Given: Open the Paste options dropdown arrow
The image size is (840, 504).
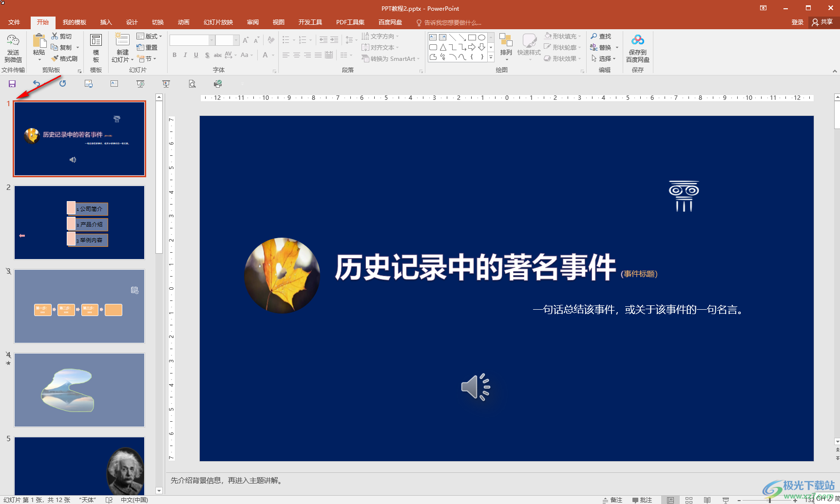Looking at the screenshot, I should tap(39, 59).
